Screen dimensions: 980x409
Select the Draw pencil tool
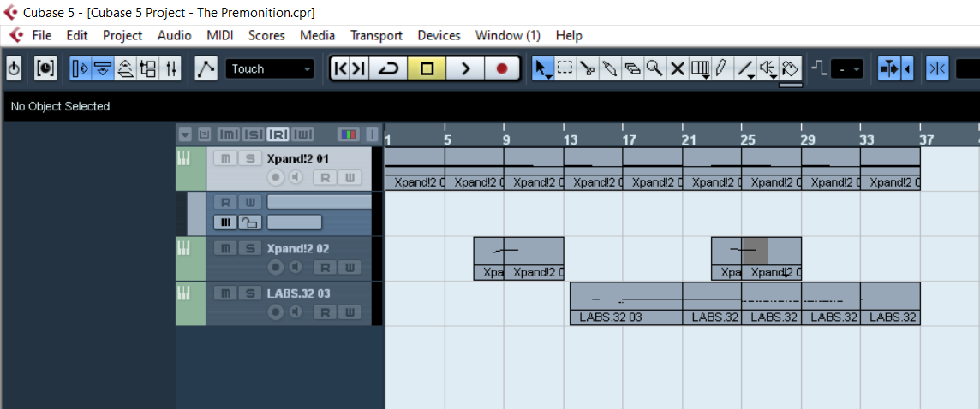722,68
